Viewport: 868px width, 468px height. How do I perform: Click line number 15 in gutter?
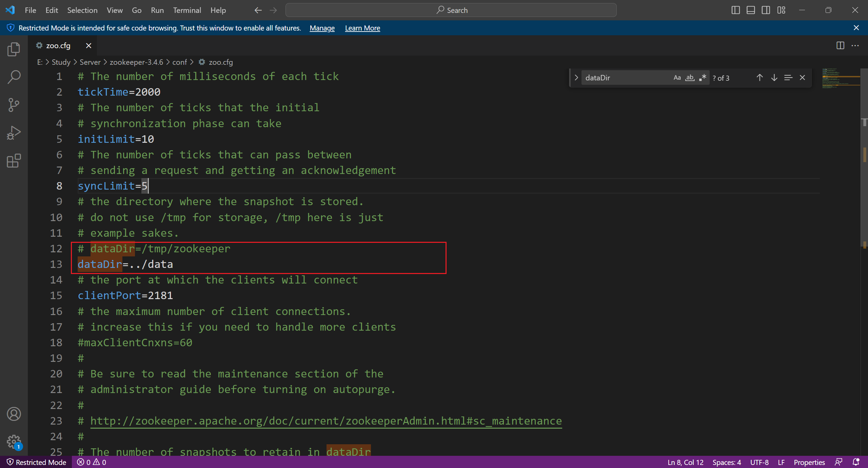point(56,295)
